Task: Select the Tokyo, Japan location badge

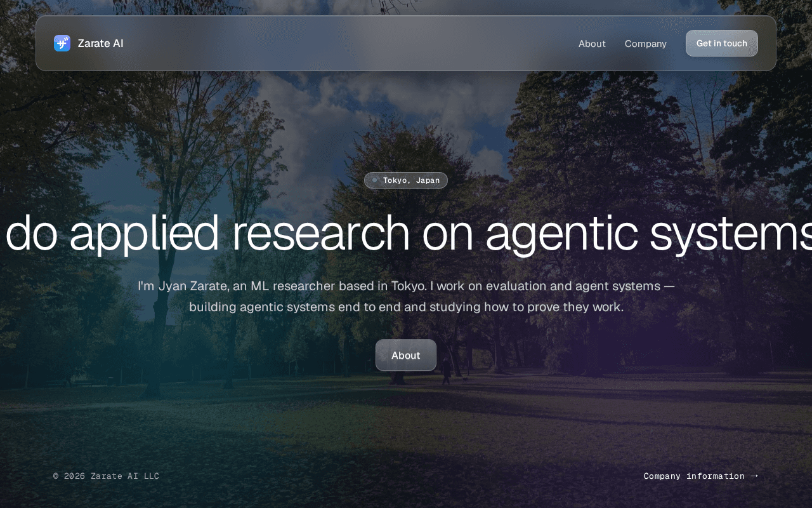Action: pos(406,180)
